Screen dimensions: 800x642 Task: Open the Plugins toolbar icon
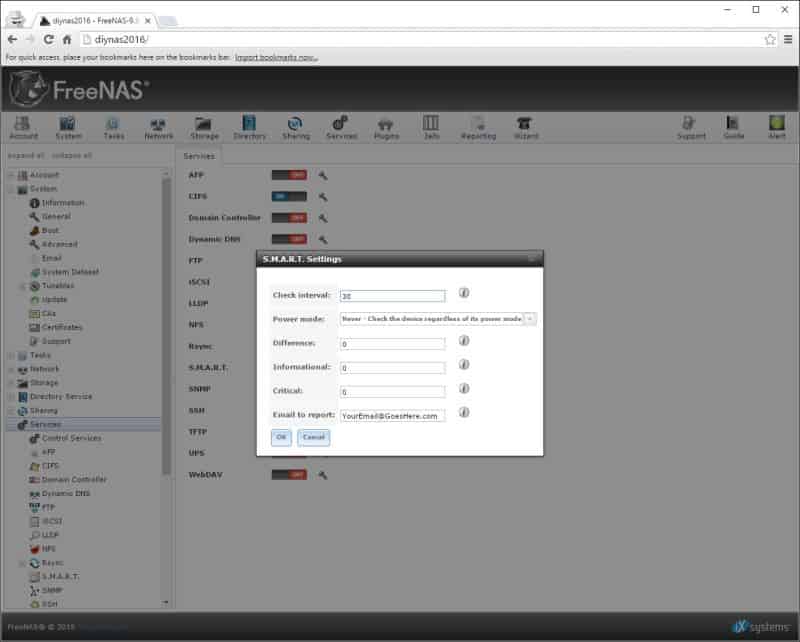386,127
